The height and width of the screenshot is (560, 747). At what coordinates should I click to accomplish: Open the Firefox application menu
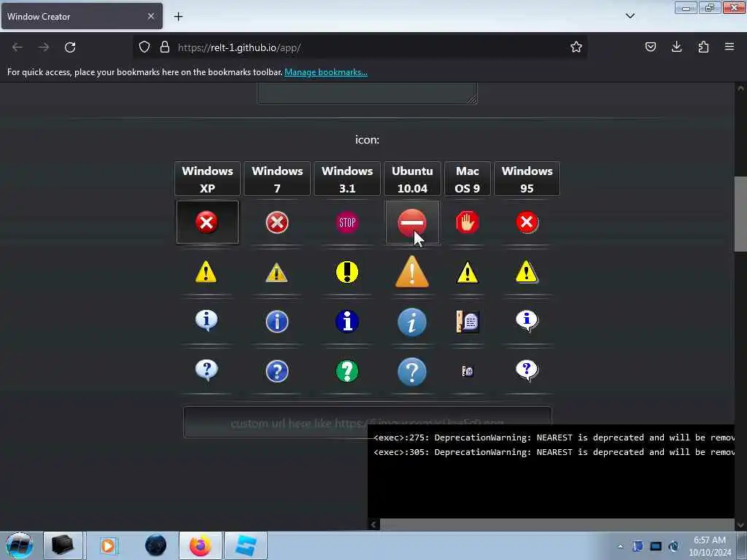pyautogui.click(x=729, y=47)
